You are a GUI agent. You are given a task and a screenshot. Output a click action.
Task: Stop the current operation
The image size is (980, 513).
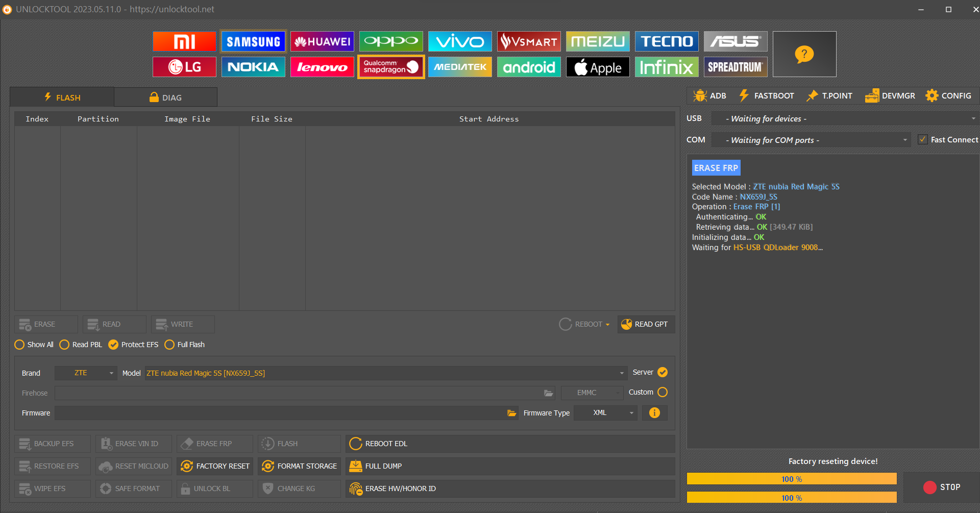click(942, 487)
